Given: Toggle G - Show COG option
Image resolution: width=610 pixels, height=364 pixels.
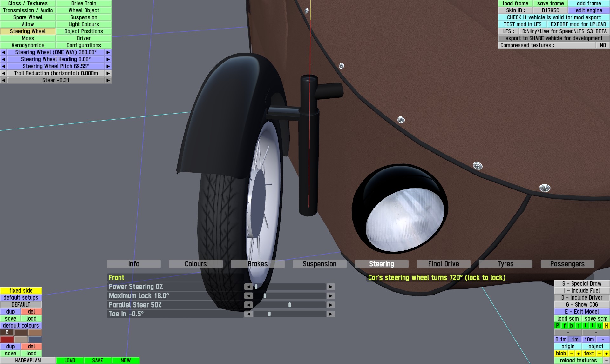Looking at the screenshot, I should [x=582, y=305].
